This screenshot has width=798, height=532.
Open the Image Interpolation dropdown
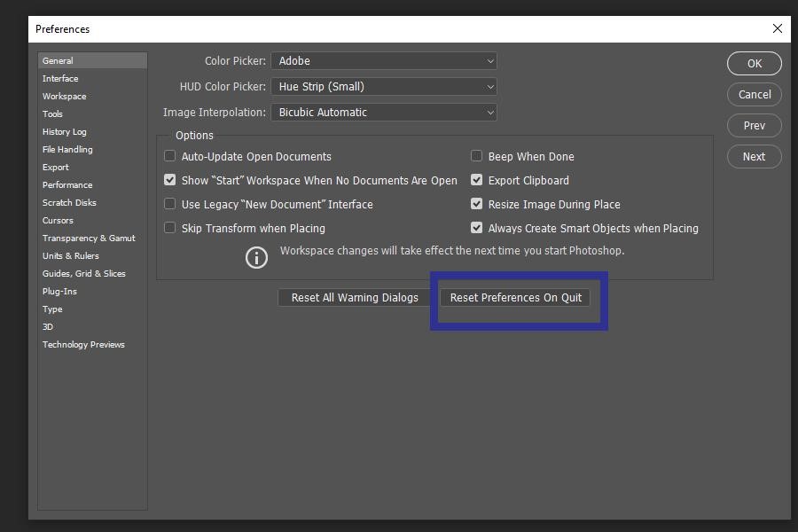click(384, 112)
